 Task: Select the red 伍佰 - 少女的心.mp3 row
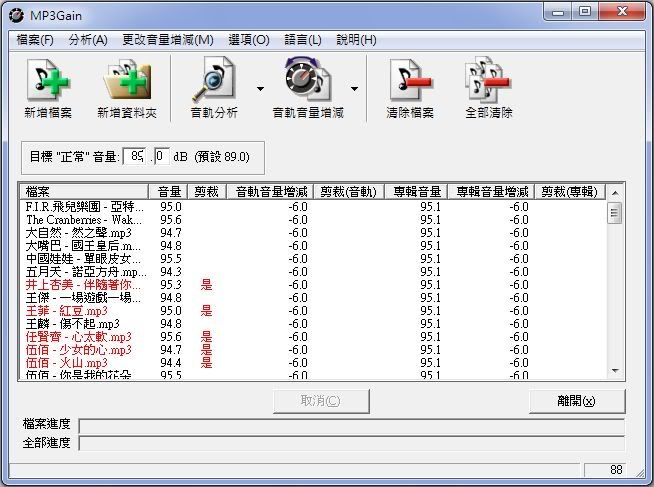click(313, 350)
